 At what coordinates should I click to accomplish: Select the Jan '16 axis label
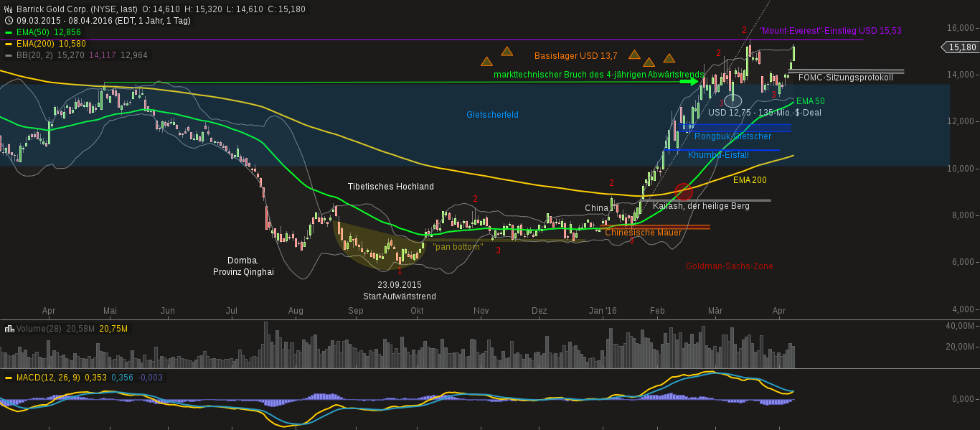[x=602, y=311]
